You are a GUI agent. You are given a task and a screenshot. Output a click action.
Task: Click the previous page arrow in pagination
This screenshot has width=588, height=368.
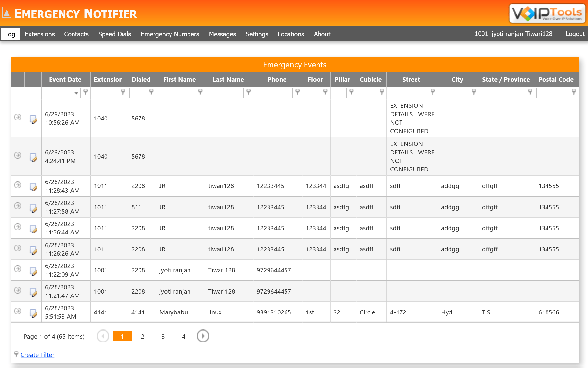pos(103,336)
